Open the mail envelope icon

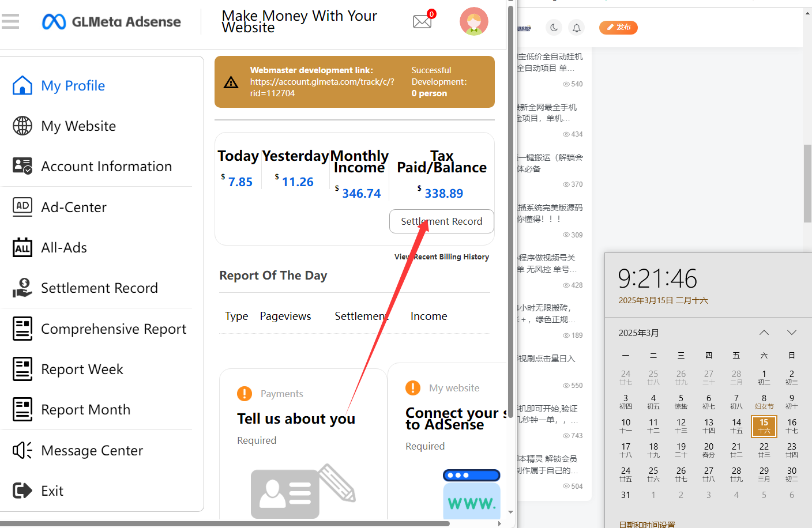(422, 22)
